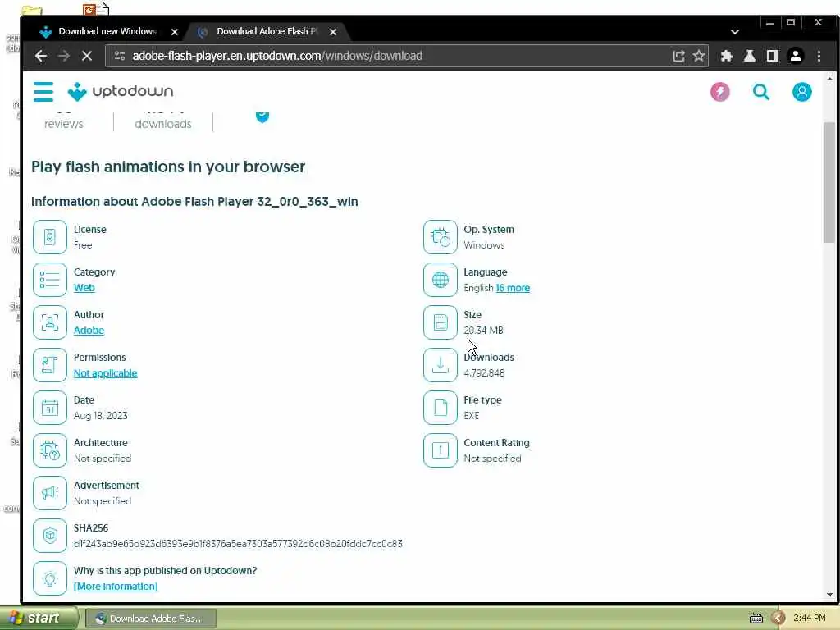Toggle the browser side panel
The height and width of the screenshot is (630, 840).
[x=773, y=56]
